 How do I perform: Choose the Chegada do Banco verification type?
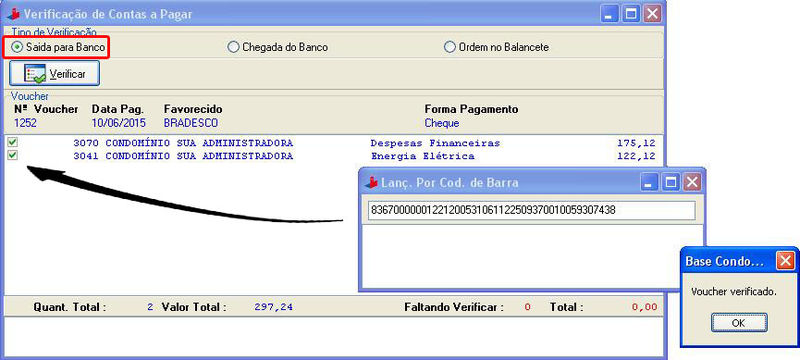233,47
